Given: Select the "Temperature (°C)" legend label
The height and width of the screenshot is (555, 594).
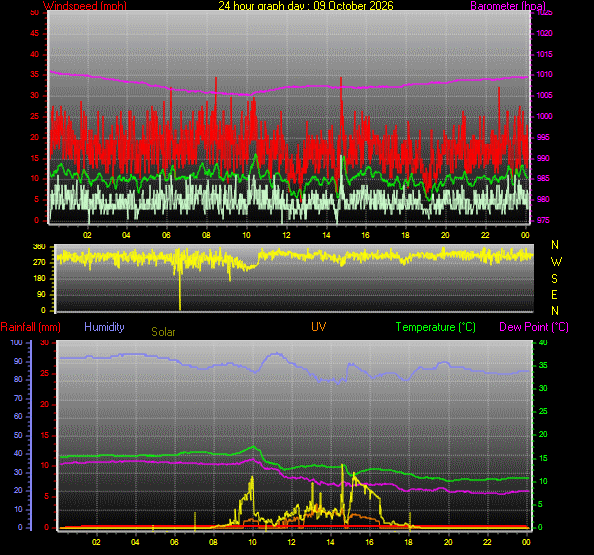Looking at the screenshot, I should 436,327.
